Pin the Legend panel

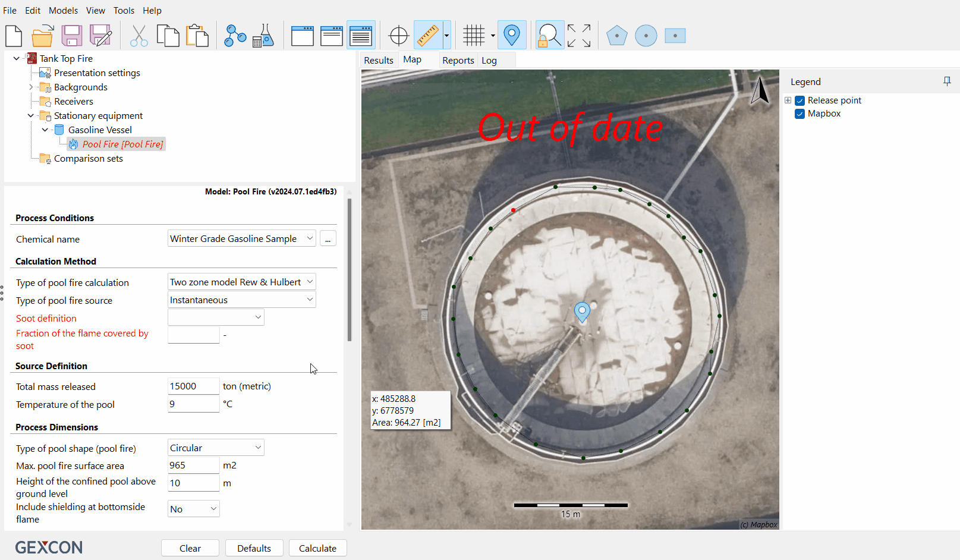[947, 81]
